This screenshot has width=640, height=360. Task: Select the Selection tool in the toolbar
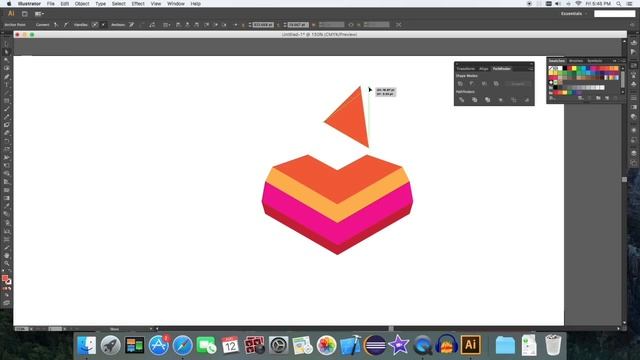tap(7, 44)
